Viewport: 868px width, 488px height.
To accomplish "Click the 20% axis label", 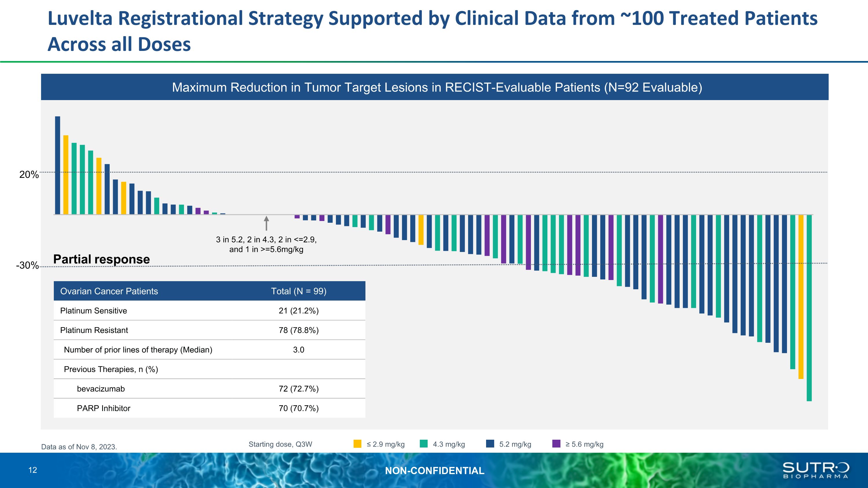I will click(29, 174).
